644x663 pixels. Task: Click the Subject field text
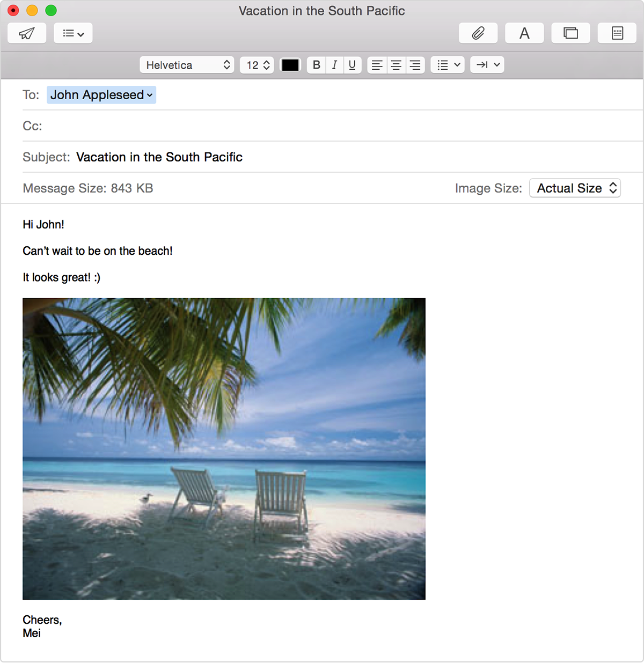tap(159, 157)
